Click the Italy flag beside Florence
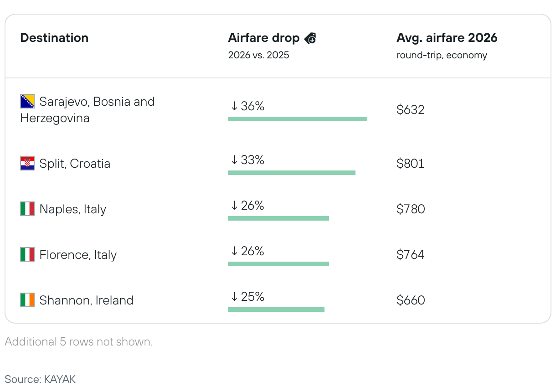This screenshot has width=556, height=392. [x=27, y=254]
